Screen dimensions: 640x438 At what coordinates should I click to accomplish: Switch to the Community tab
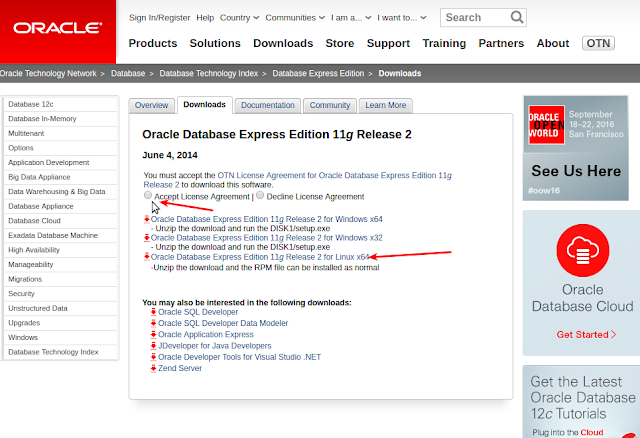coord(330,105)
